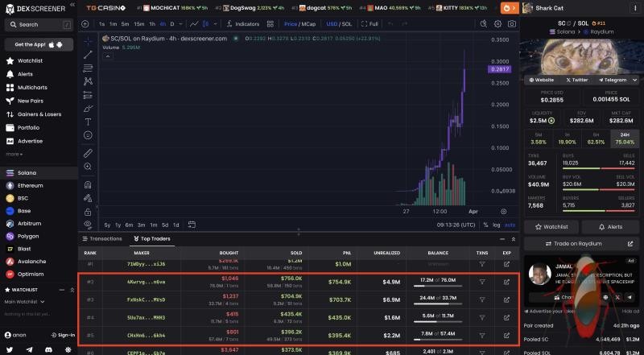Viewport: 644px width, 355px height.
Task: Take a chart snapshot with camera icon
Action: (512, 24)
